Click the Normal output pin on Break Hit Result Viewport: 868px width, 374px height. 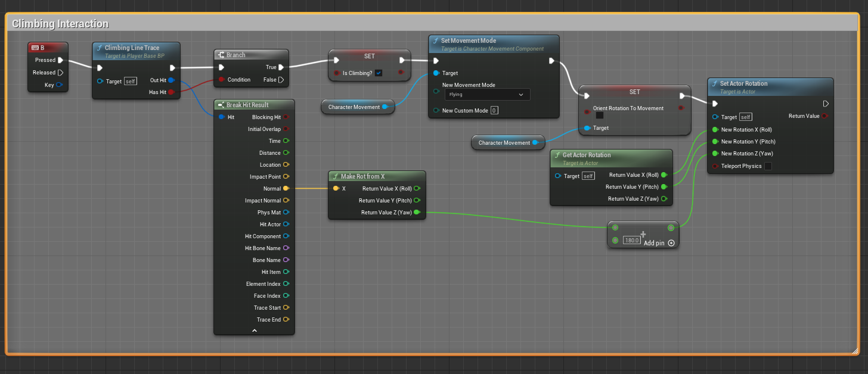pyautogui.click(x=286, y=188)
